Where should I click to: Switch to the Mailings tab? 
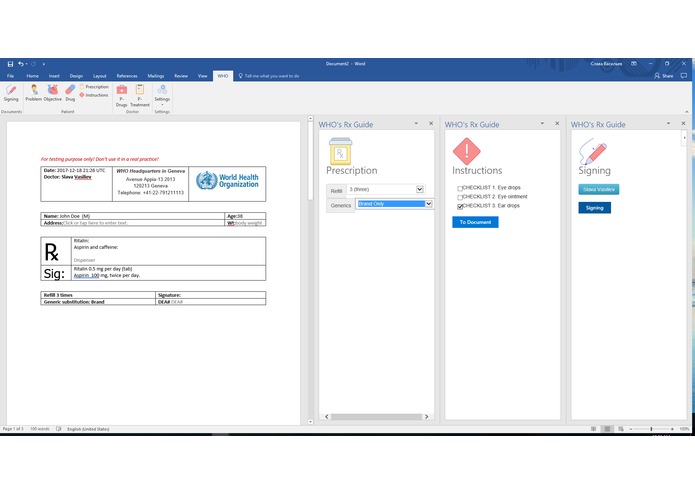pyautogui.click(x=156, y=76)
